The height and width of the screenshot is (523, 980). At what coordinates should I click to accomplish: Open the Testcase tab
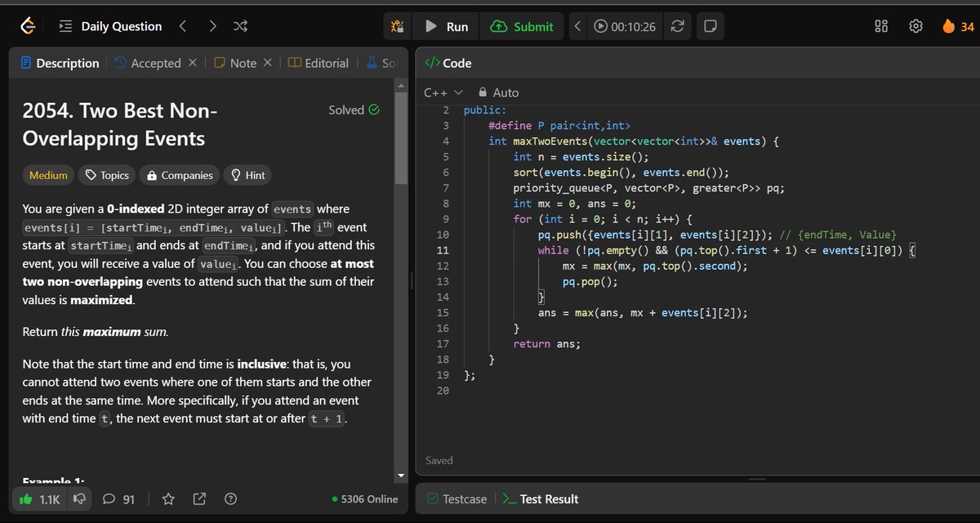tap(457, 499)
